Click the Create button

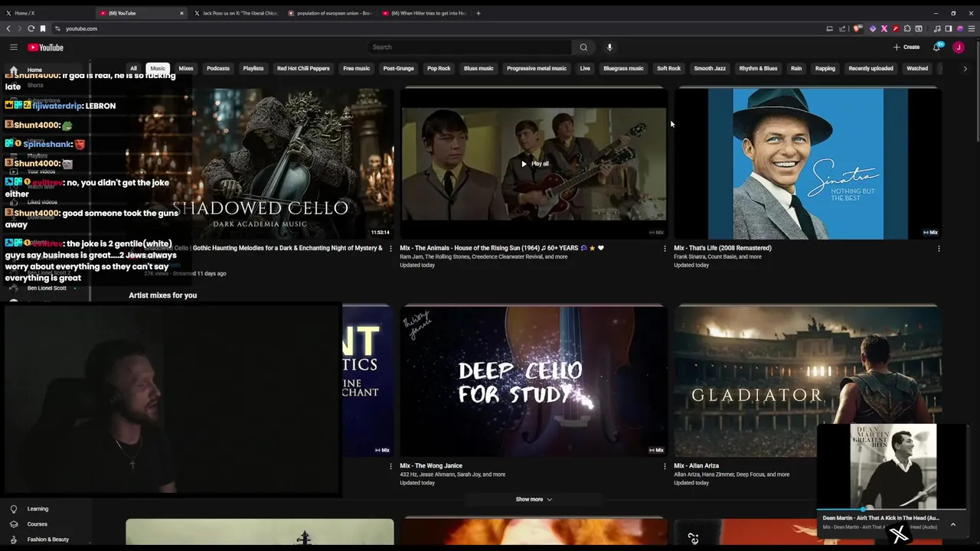tap(906, 47)
